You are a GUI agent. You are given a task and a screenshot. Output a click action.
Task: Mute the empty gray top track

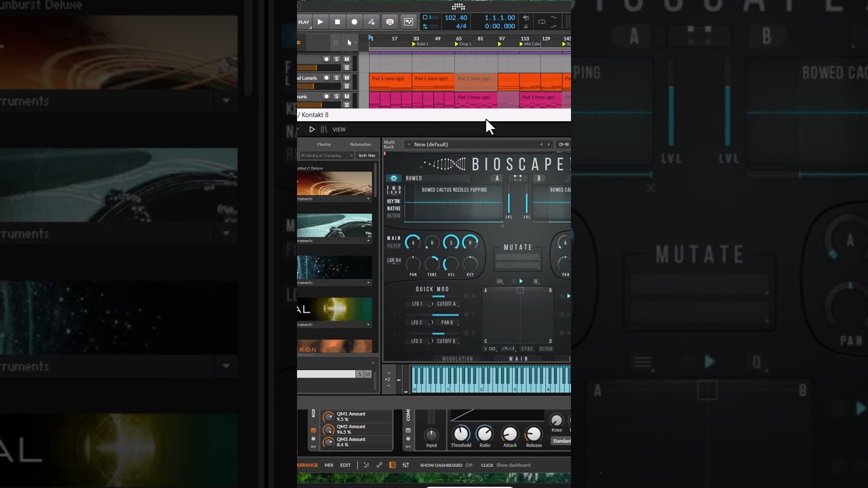tap(347, 59)
